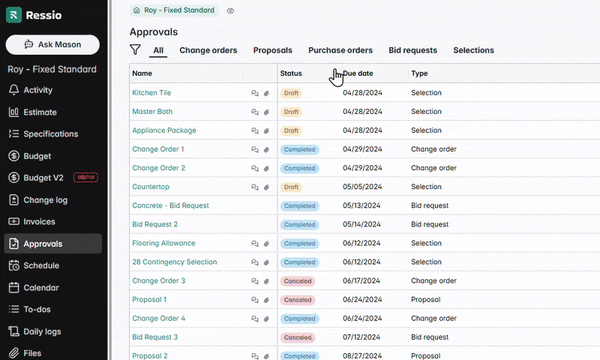Click Canceled badge on Change Order 3

coord(298,281)
